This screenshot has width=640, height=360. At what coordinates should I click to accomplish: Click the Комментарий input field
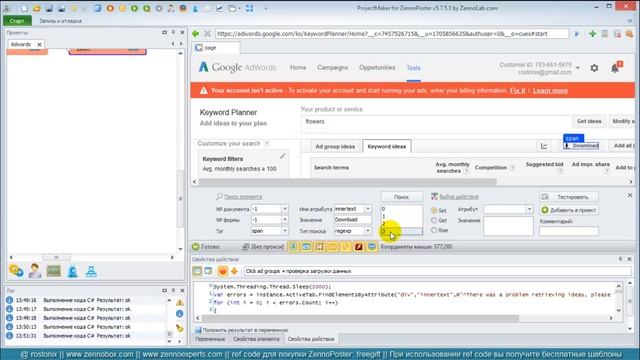click(x=569, y=231)
